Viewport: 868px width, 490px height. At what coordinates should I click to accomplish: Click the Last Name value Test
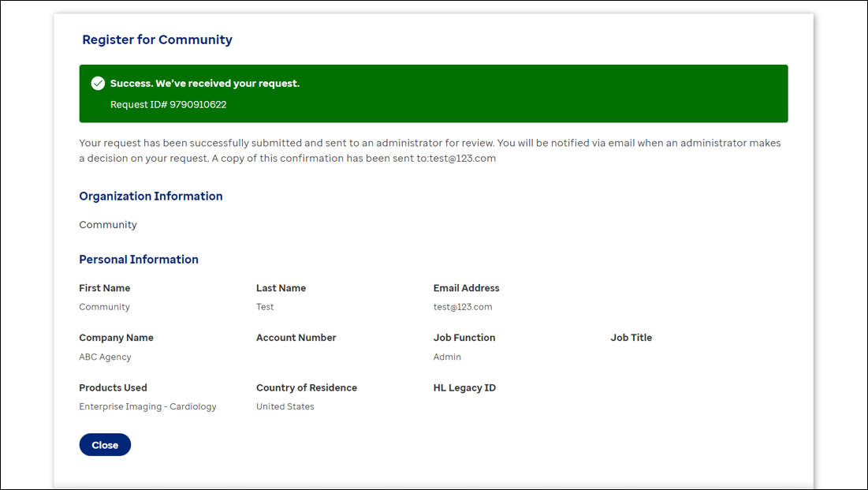(265, 307)
